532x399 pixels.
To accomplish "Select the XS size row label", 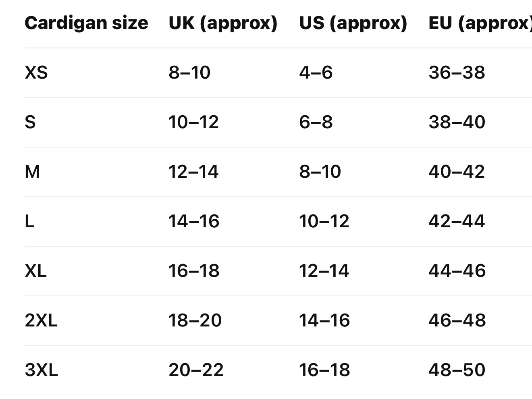I will tap(36, 73).
